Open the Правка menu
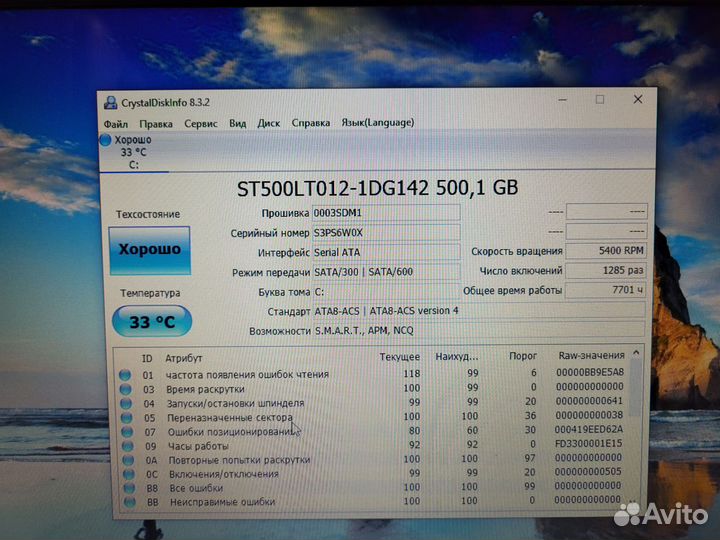 156,124
